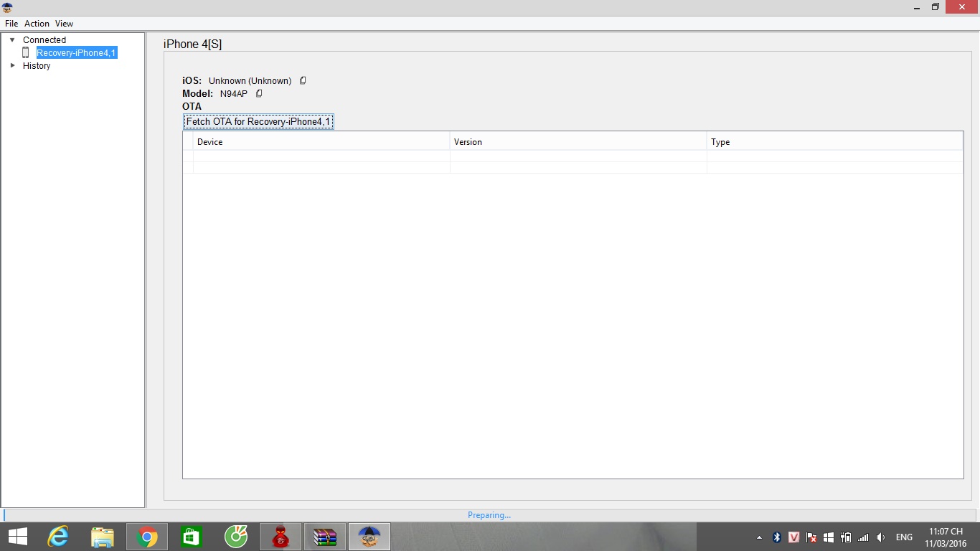Collapse the Connected tree node
The image size is (980, 551).
(12, 40)
